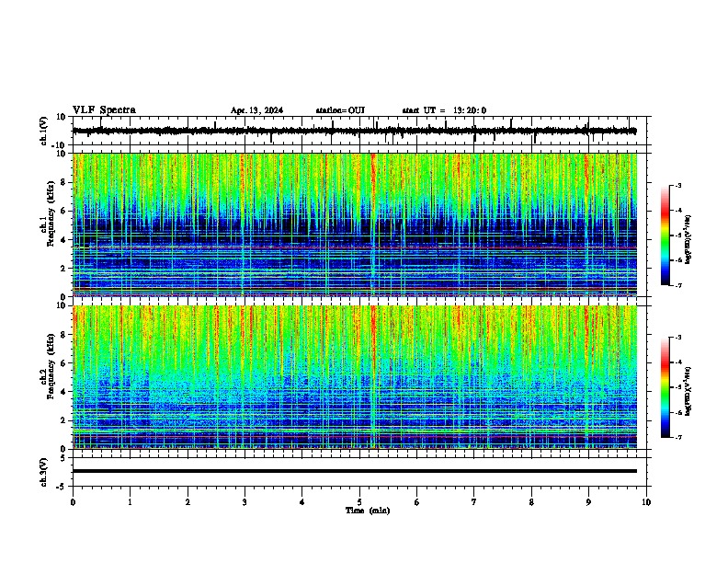Click the "Time (min)" axis label
Viewport: 728px width, 563px height.
368,511
